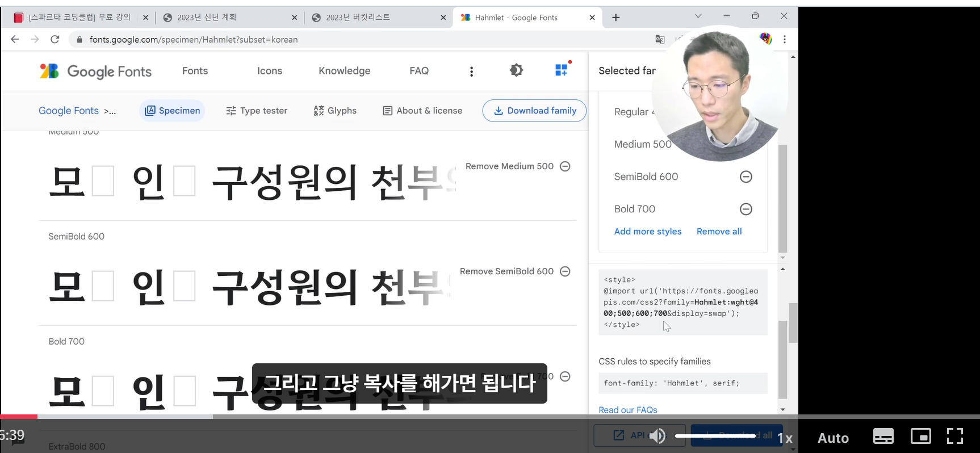Image resolution: width=980 pixels, height=453 pixels.
Task: Remove Bold 700 in selected family panel
Action: (x=746, y=209)
